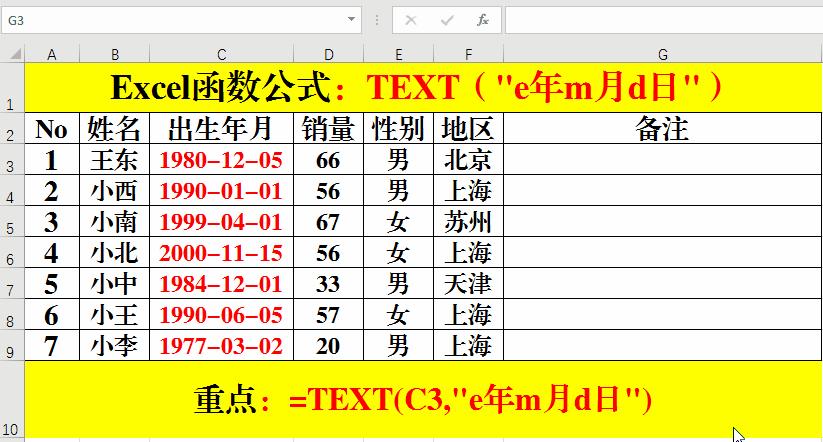Click the region cell '天津'
This screenshot has width=823, height=442.
point(468,283)
